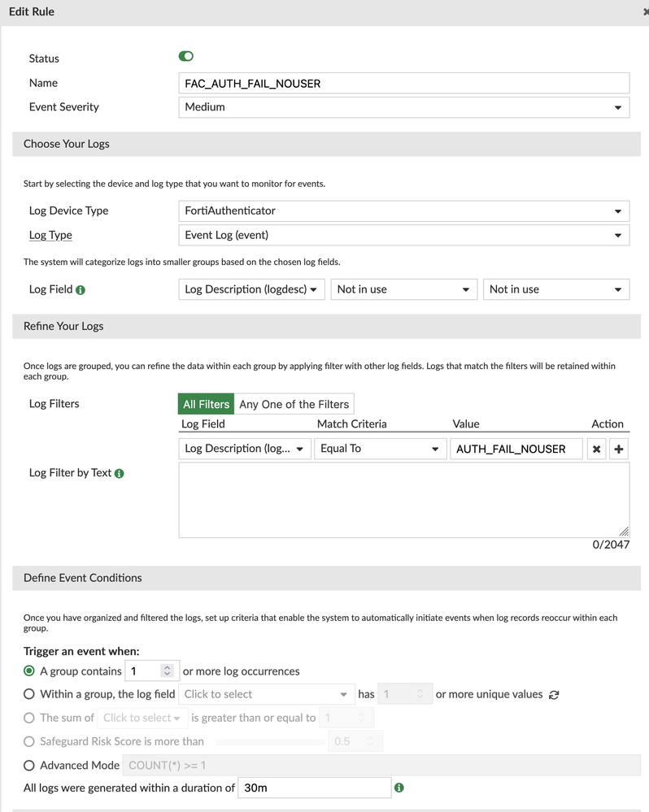Select "Within a group, the log field" radio
Screen dimensions: 649x812
coord(29,694)
